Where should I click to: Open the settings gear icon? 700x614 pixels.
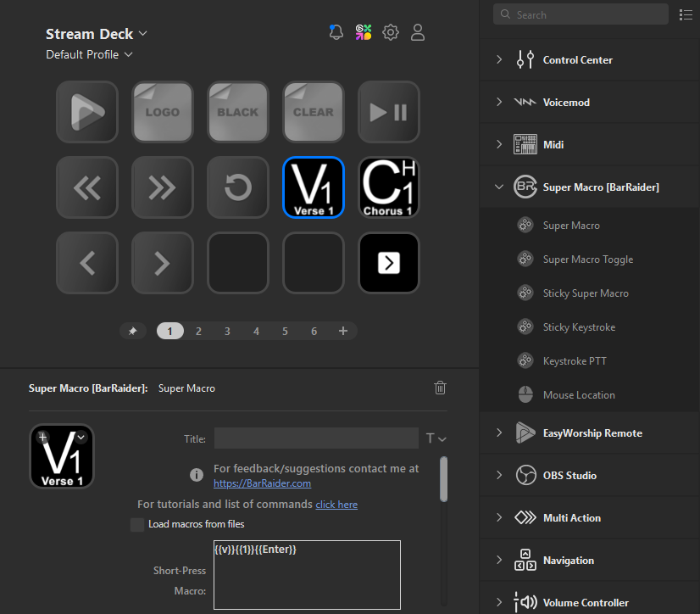[391, 32]
